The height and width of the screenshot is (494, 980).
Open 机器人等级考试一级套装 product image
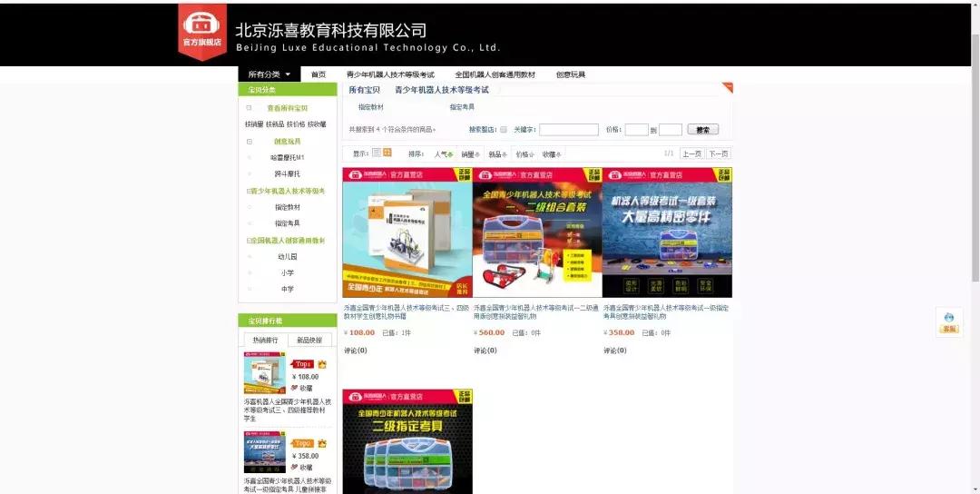(x=668, y=232)
